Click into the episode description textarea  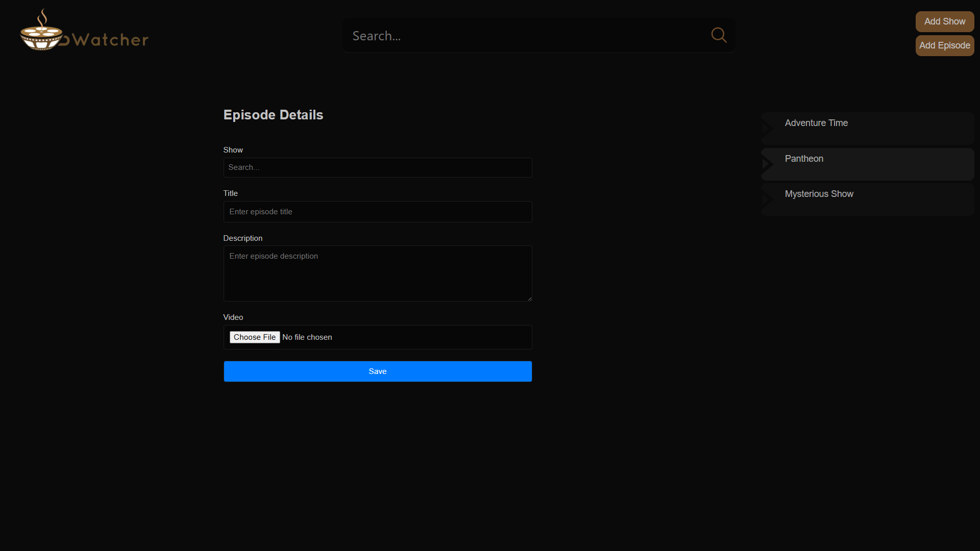(377, 273)
